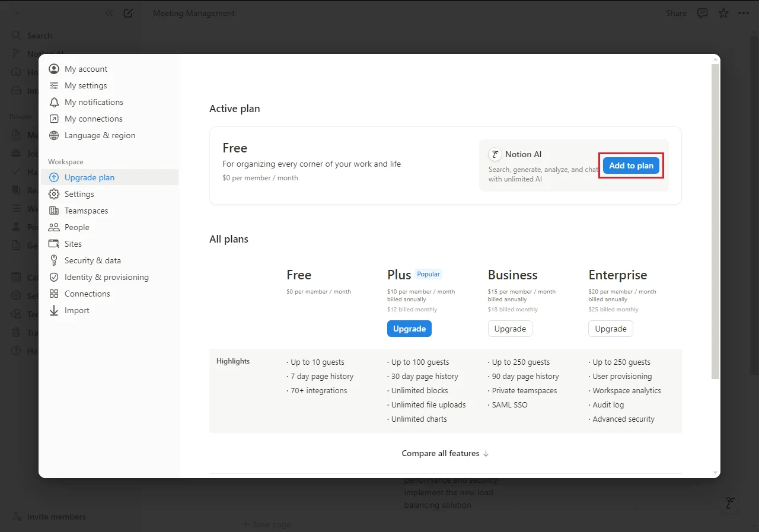This screenshot has height=532, width=759.
Task: Open My account settings
Action: (x=110, y=69)
